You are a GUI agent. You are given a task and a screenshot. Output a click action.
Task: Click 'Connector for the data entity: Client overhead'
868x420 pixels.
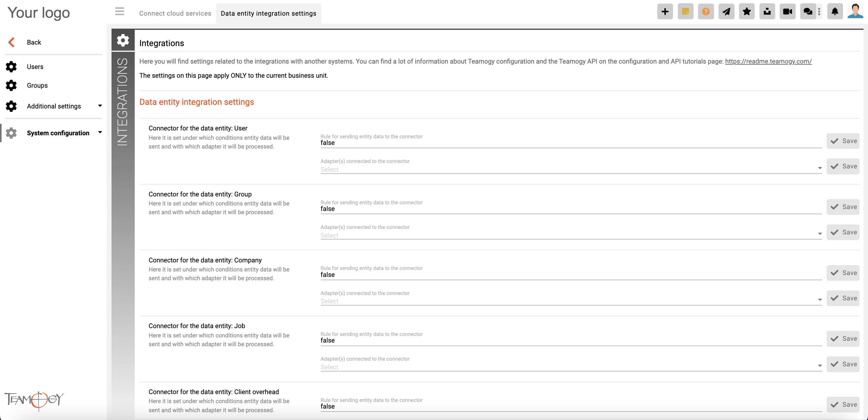click(x=214, y=392)
